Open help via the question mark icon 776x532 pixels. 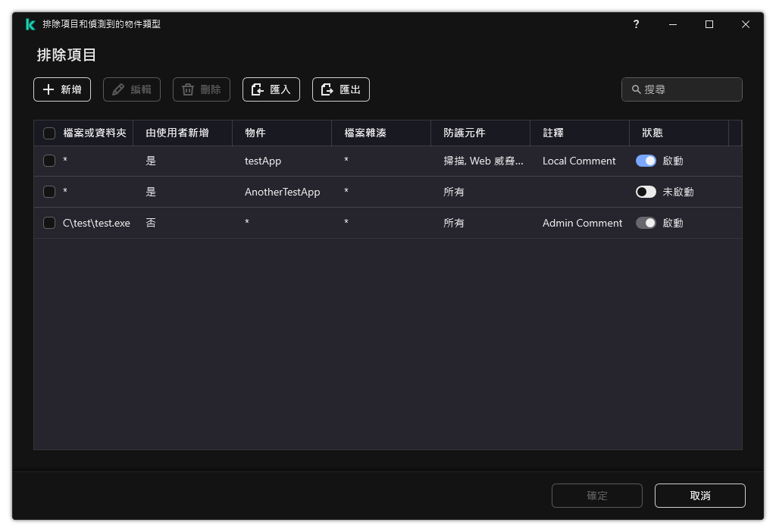point(636,24)
